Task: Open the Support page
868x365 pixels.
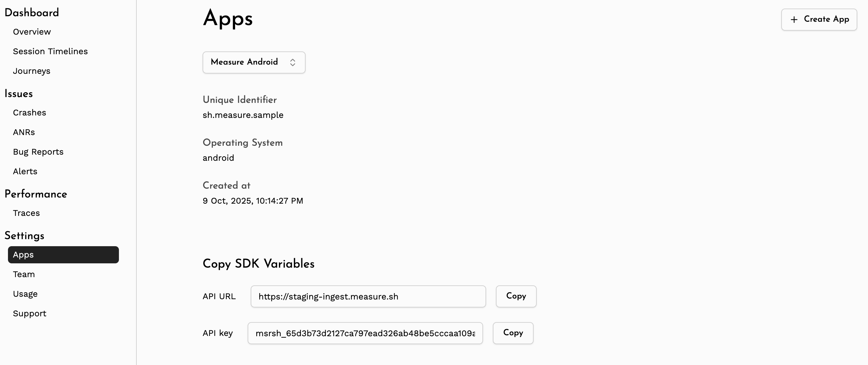Action: [30, 314]
